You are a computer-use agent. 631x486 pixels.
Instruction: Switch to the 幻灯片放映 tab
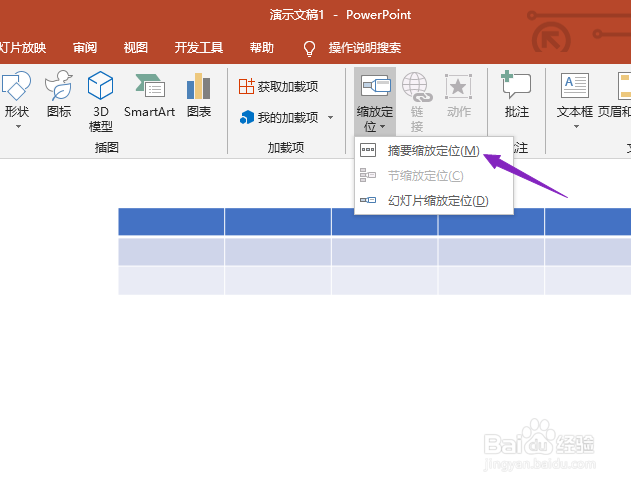23,47
